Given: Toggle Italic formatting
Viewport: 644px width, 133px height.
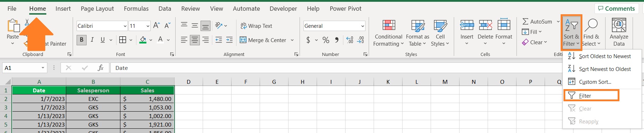Looking at the screenshot, I should (x=92, y=40).
